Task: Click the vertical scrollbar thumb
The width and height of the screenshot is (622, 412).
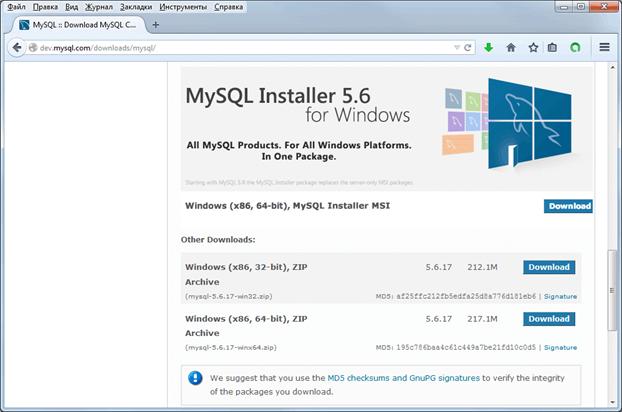Action: (612, 290)
